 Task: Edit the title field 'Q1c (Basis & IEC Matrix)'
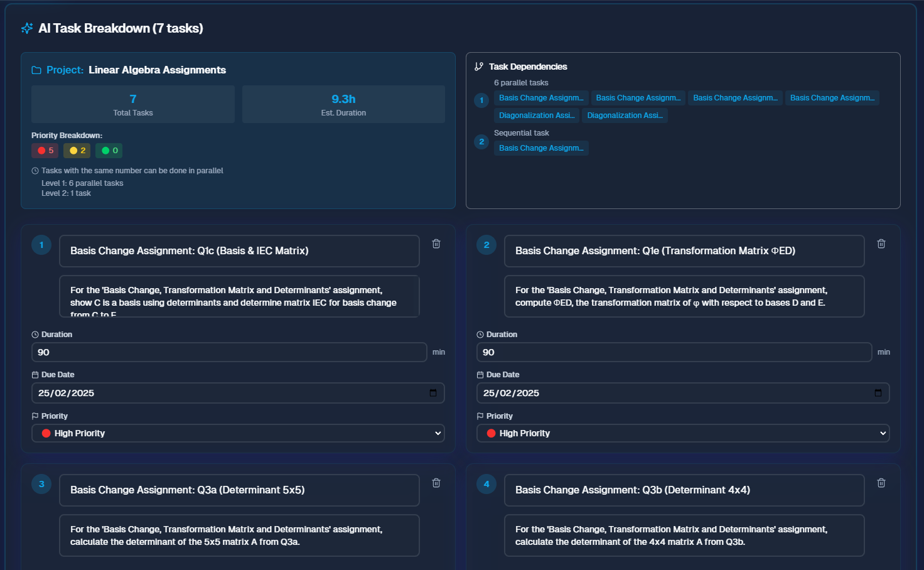pyautogui.click(x=239, y=251)
